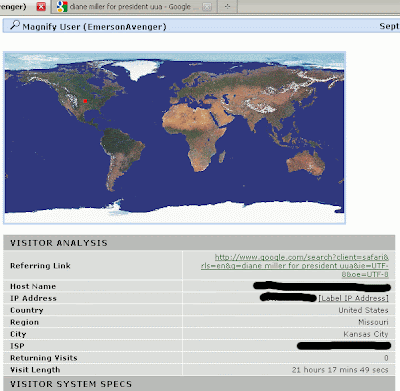Open the Google referring link

[295, 266]
